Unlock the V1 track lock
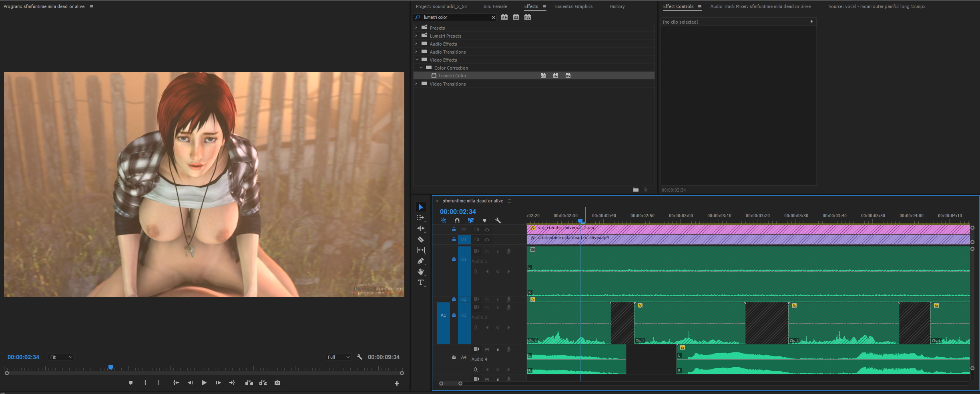The width and height of the screenshot is (980, 394). click(x=454, y=240)
